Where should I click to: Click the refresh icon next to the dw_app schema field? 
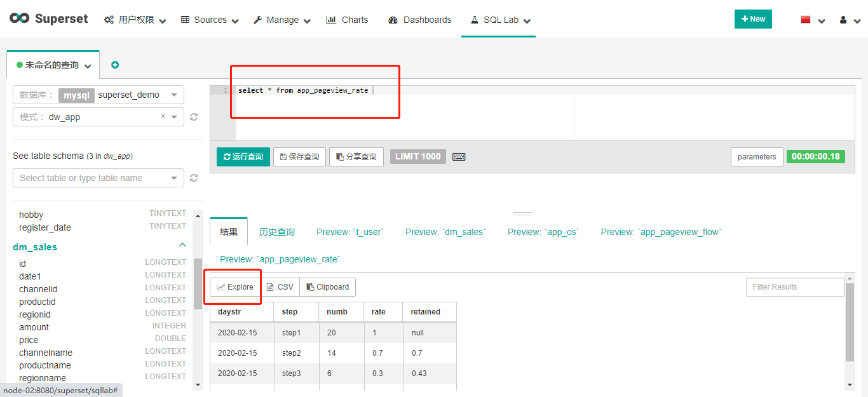(x=194, y=117)
